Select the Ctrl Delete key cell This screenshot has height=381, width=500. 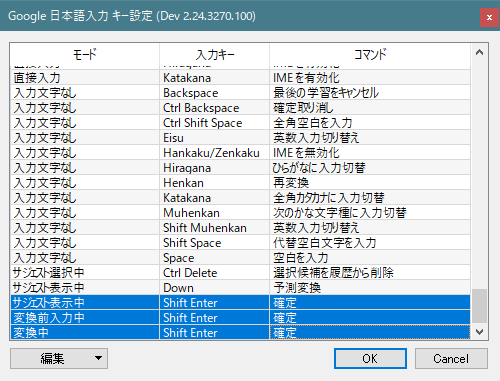(x=214, y=273)
